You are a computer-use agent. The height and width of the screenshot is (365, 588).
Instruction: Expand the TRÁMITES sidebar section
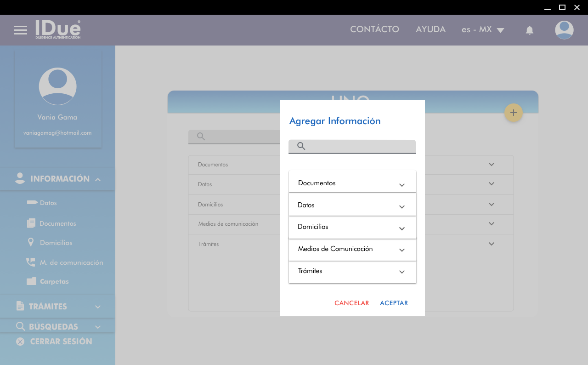pos(97,307)
